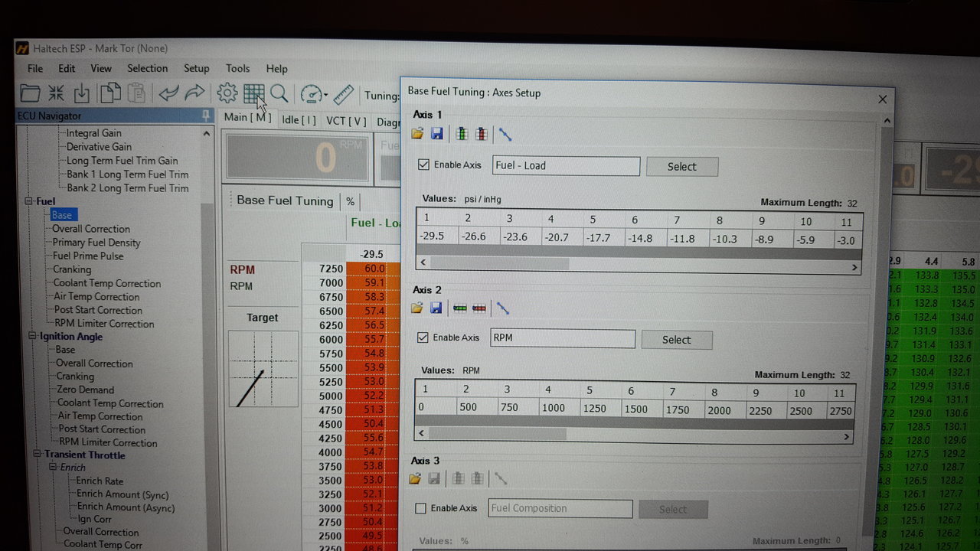The image size is (980, 551).
Task: Click Select button for RPM axis
Action: [x=677, y=340]
